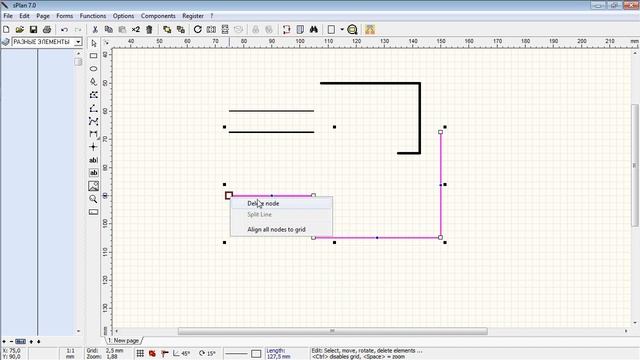The image size is (640, 360).
Task: Search components with the binoculars icon
Action: tap(313, 29)
